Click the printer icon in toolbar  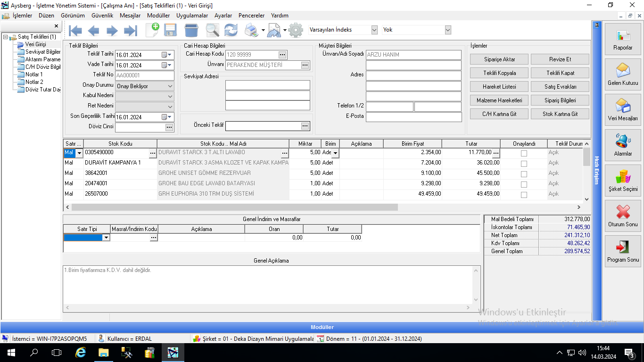coord(251,31)
